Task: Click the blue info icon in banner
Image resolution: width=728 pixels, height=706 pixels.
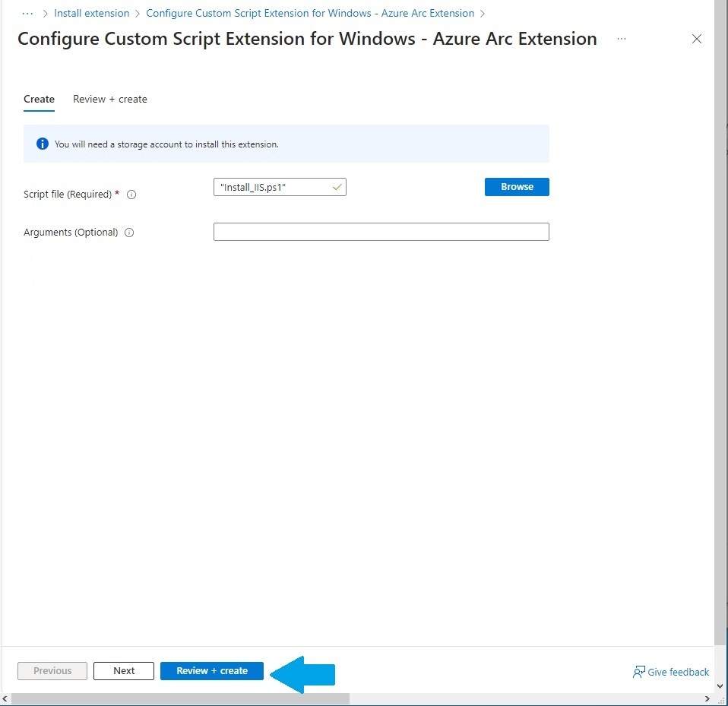Action: (43, 144)
